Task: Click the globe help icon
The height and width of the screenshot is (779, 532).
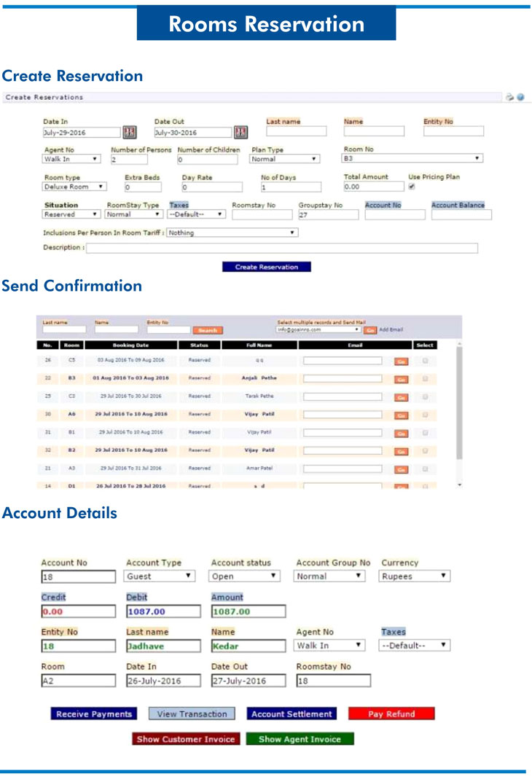Action: 520,97
